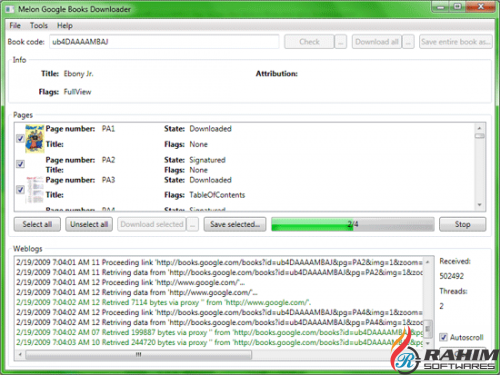
Task: Click Weblogs vertical scroll up arrow
Action: pyautogui.click(x=428, y=262)
